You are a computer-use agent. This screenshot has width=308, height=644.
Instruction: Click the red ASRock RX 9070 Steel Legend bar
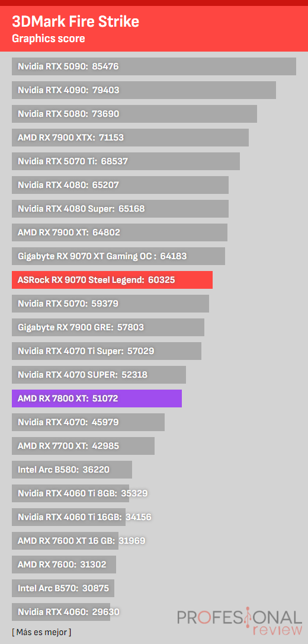click(113, 280)
